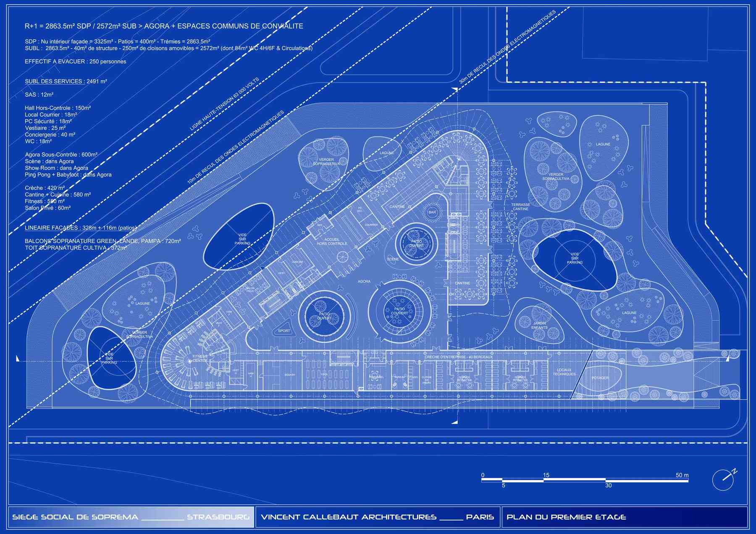The image size is (756, 534).
Task: Click the AGORA label in plan
Action: coord(364,281)
